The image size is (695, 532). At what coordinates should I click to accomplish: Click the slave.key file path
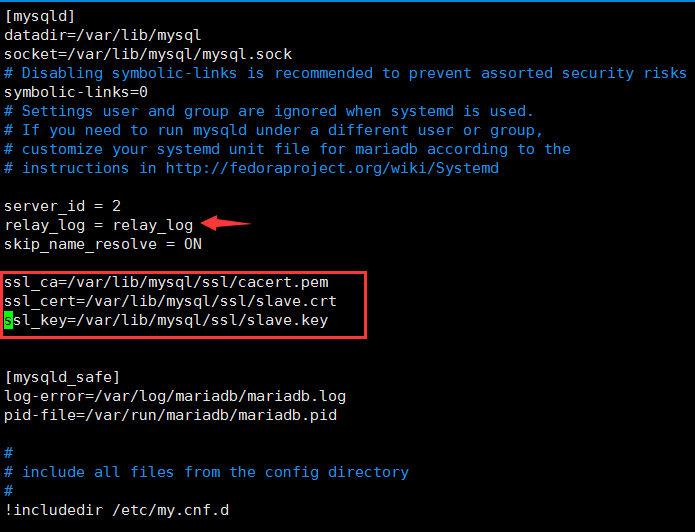coord(202,320)
